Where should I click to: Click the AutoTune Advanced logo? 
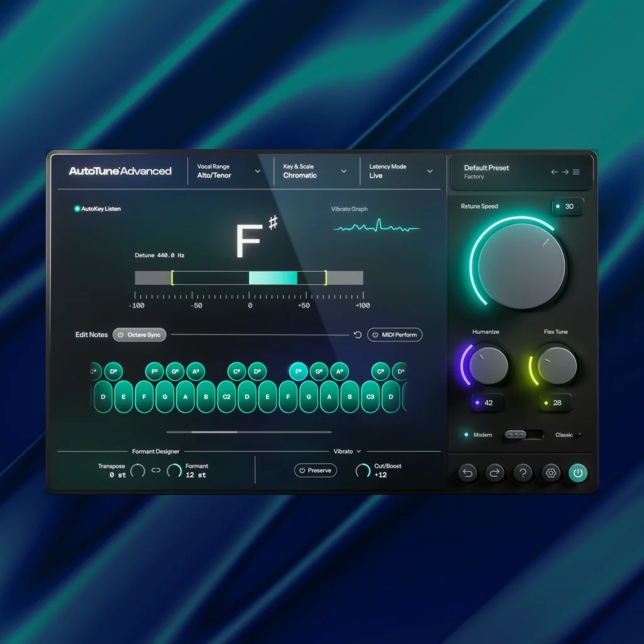(x=120, y=171)
